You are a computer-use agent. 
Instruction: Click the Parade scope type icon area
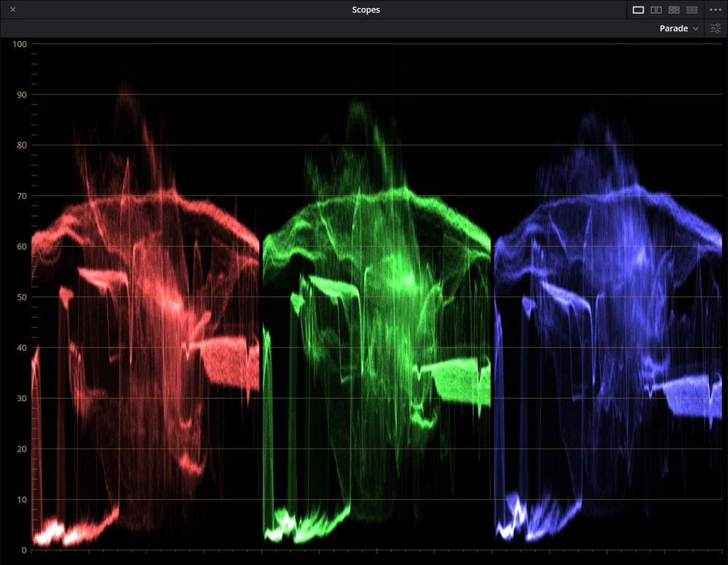pos(676,28)
